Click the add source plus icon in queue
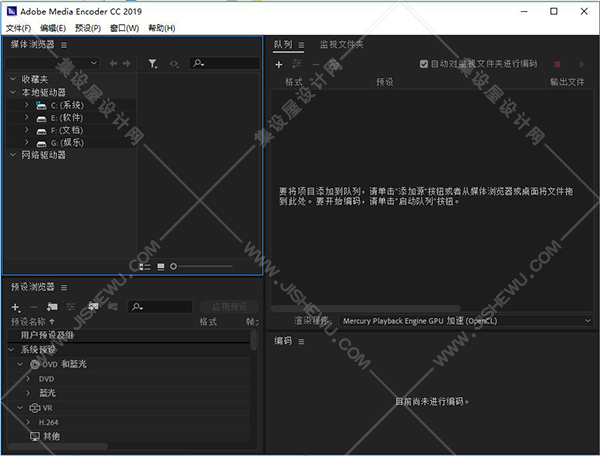 (279, 64)
